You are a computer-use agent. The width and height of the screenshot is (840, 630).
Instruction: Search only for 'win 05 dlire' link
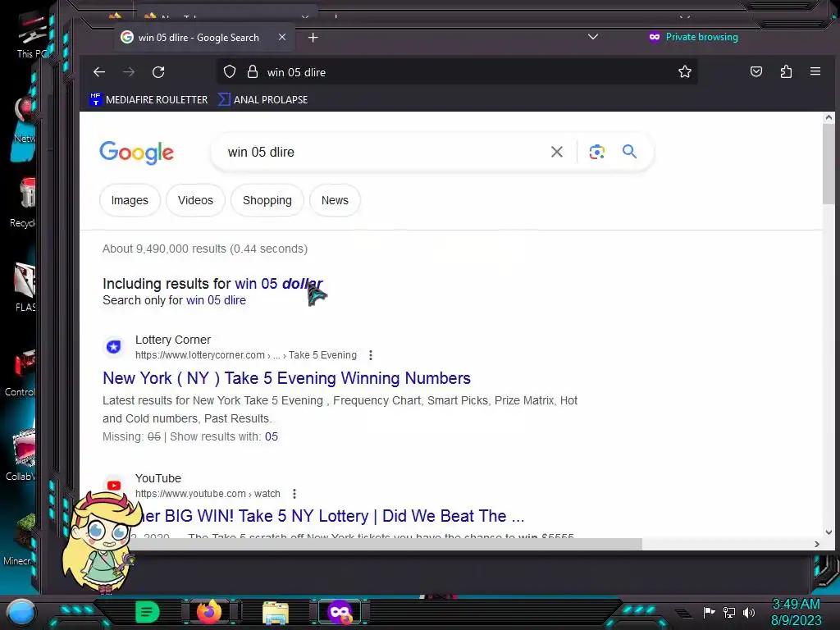216,300
